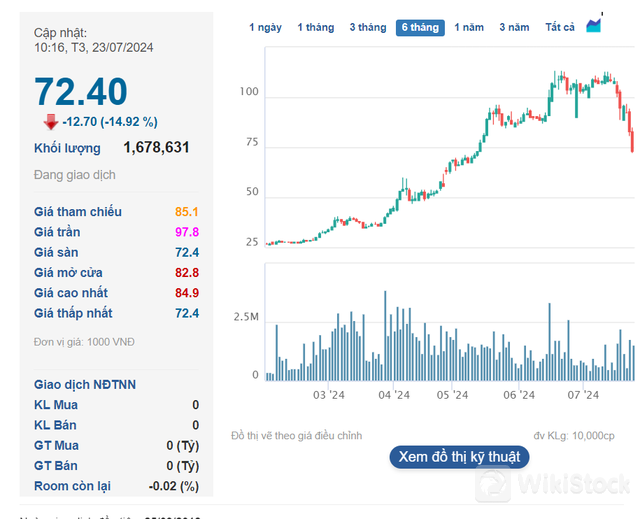Click the Giá tham chiếu value 85.1
Viewport: 640px width, 519px height.
click(187, 212)
